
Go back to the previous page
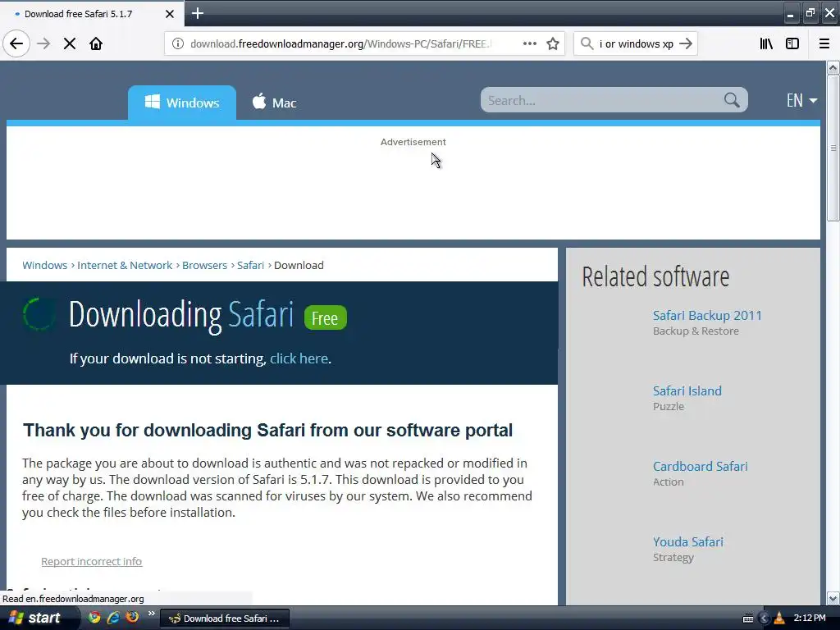point(16,43)
